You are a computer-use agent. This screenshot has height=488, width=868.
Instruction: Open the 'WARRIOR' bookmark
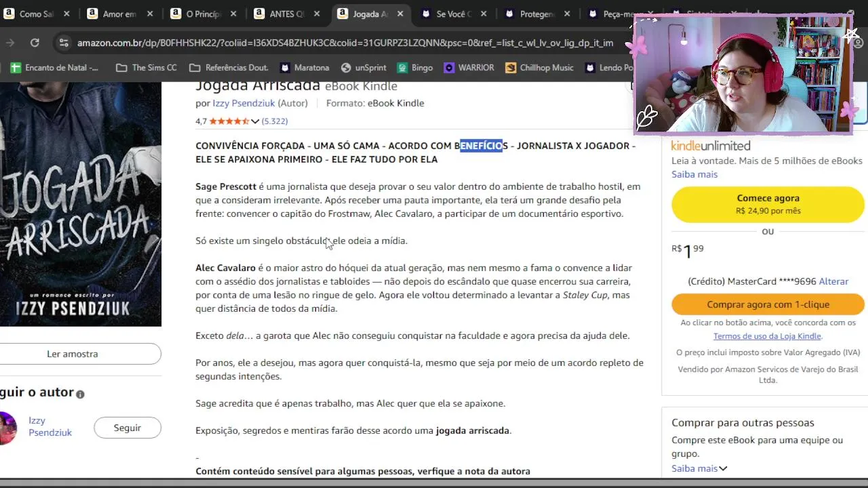pyautogui.click(x=469, y=68)
